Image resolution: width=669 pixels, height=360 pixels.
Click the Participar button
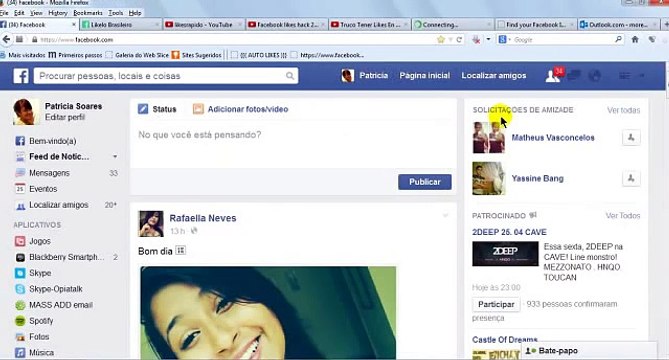(496, 304)
